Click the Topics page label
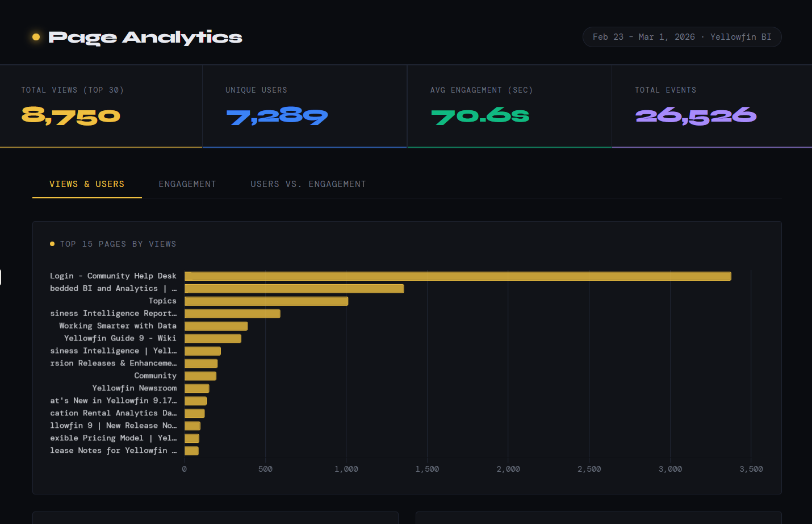 click(x=162, y=301)
